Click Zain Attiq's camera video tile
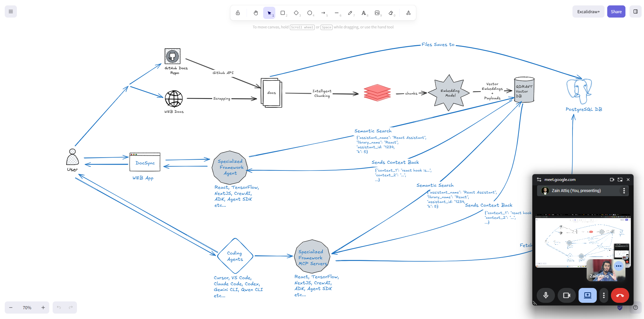Image resolution: width=644 pixels, height=319 pixels. click(606, 270)
